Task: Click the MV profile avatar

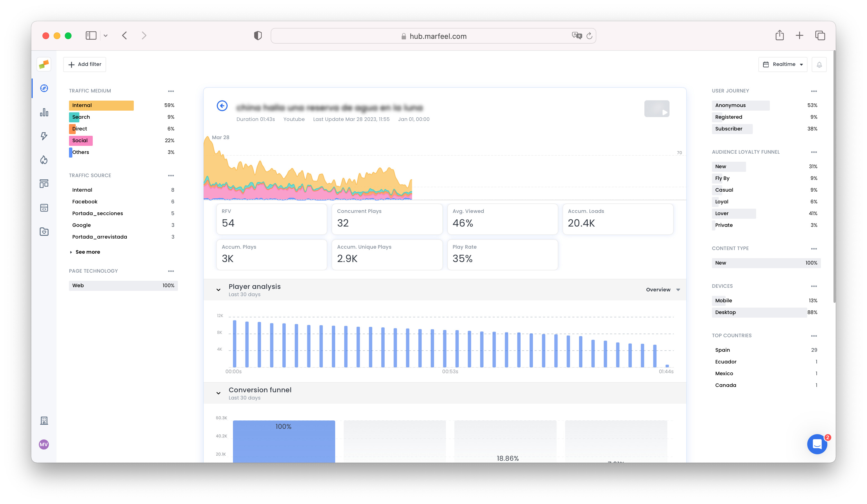Action: (44, 444)
